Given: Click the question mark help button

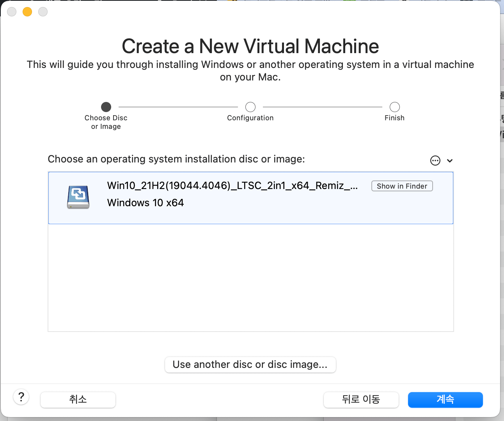Looking at the screenshot, I should (21, 397).
